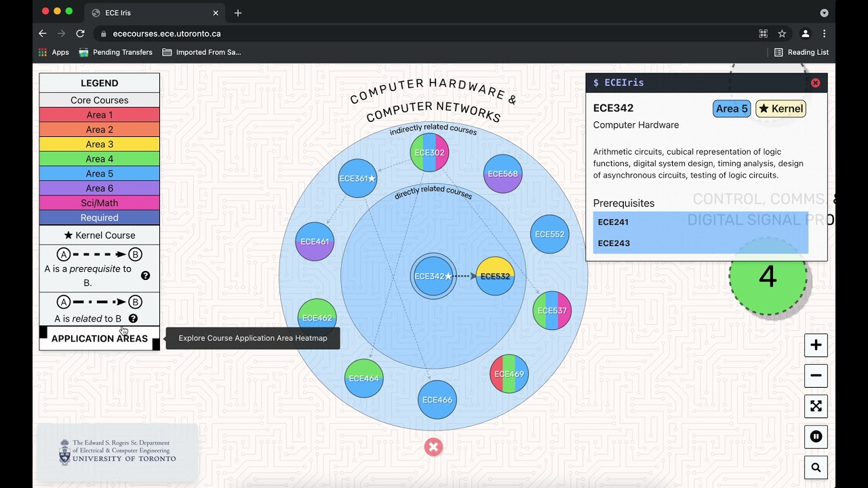The width and height of the screenshot is (868, 488).
Task: Reload the page
Action: coord(80,33)
